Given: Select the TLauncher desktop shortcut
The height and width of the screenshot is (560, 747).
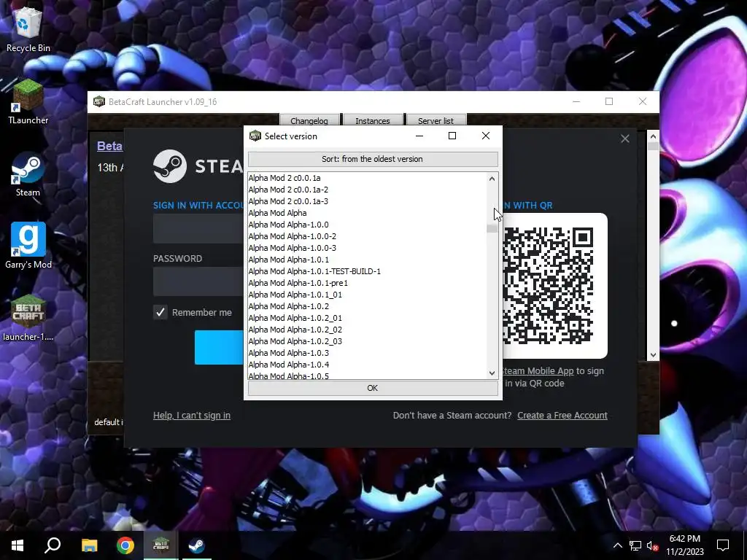Looking at the screenshot, I should coord(28,102).
